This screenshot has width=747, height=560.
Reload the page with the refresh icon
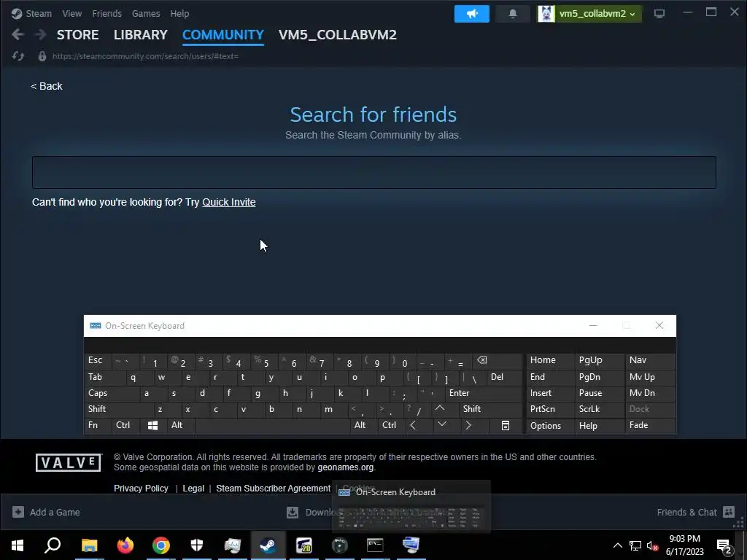pyautogui.click(x=18, y=56)
